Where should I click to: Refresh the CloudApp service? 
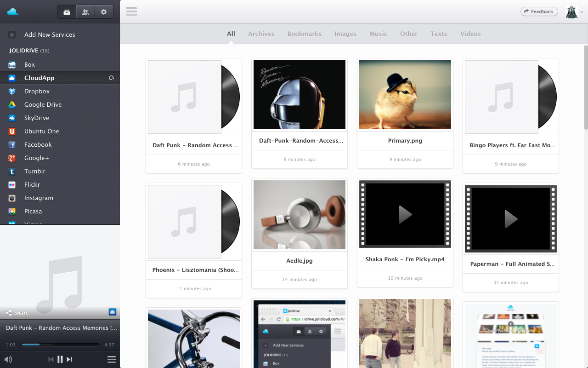111,78
